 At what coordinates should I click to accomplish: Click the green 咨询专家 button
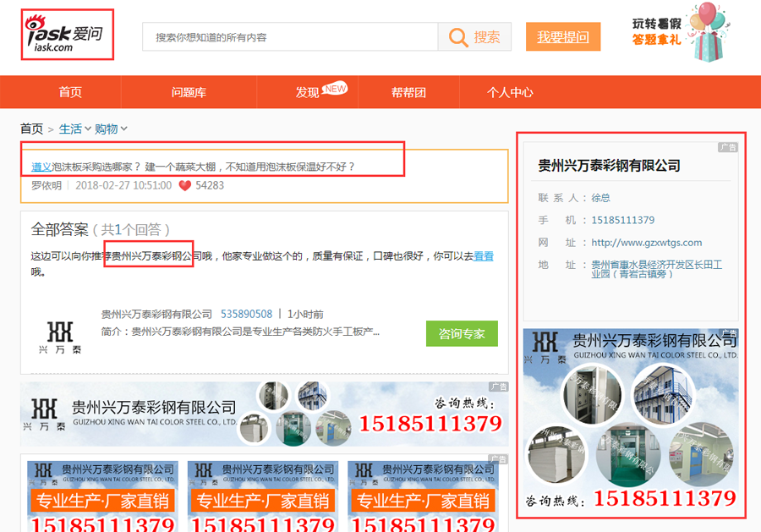pos(462,333)
